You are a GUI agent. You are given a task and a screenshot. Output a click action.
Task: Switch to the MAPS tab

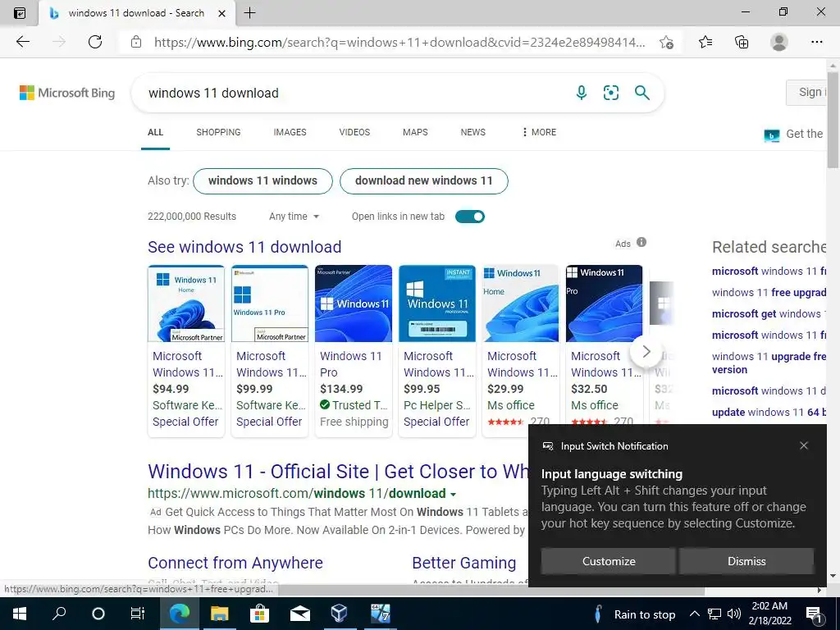tap(415, 132)
